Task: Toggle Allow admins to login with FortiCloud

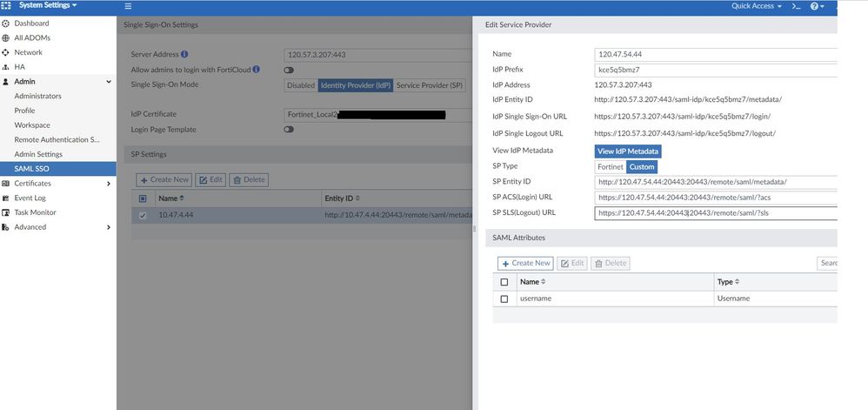Action: point(289,71)
